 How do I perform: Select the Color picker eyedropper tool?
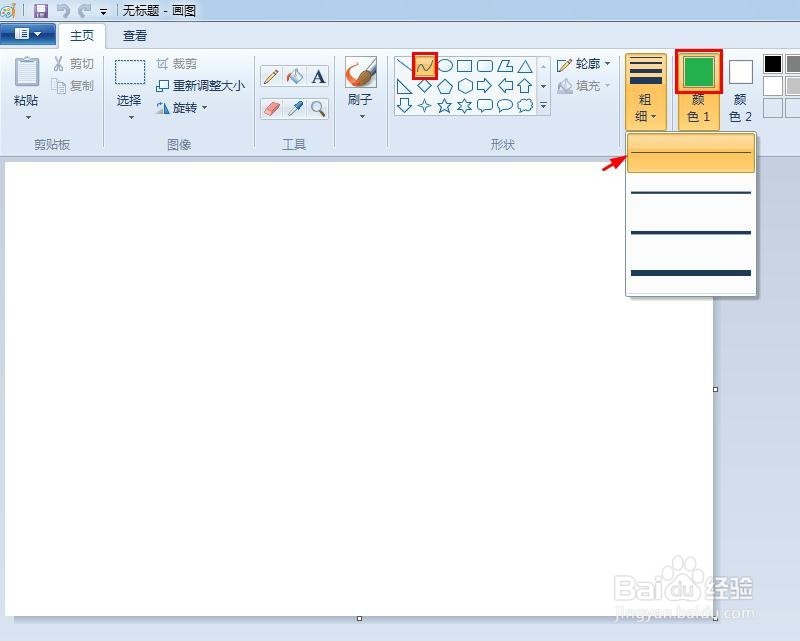pos(294,109)
